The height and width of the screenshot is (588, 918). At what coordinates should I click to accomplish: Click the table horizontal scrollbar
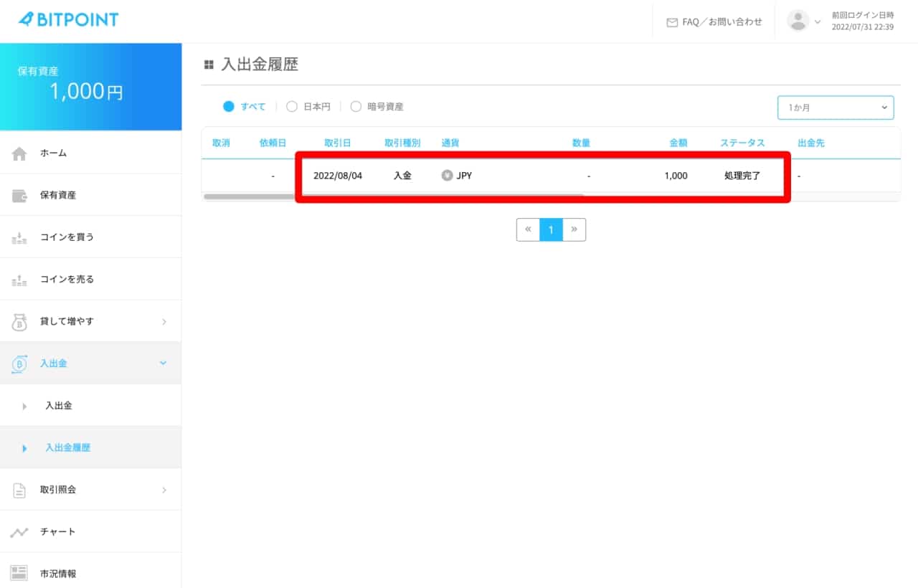click(393, 196)
